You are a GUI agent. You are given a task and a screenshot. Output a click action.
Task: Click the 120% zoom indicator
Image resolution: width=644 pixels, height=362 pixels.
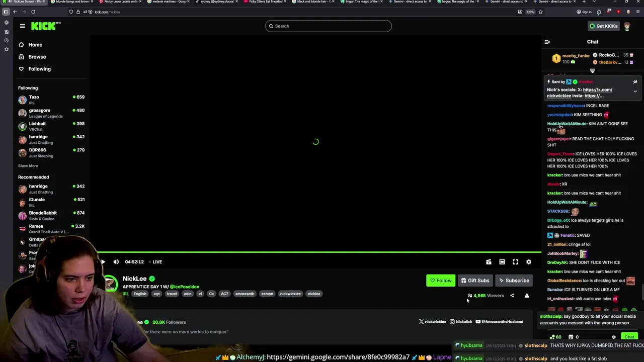point(530,12)
